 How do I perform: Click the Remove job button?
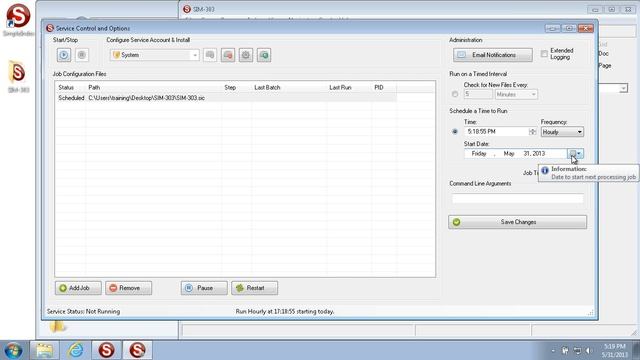(x=129, y=288)
